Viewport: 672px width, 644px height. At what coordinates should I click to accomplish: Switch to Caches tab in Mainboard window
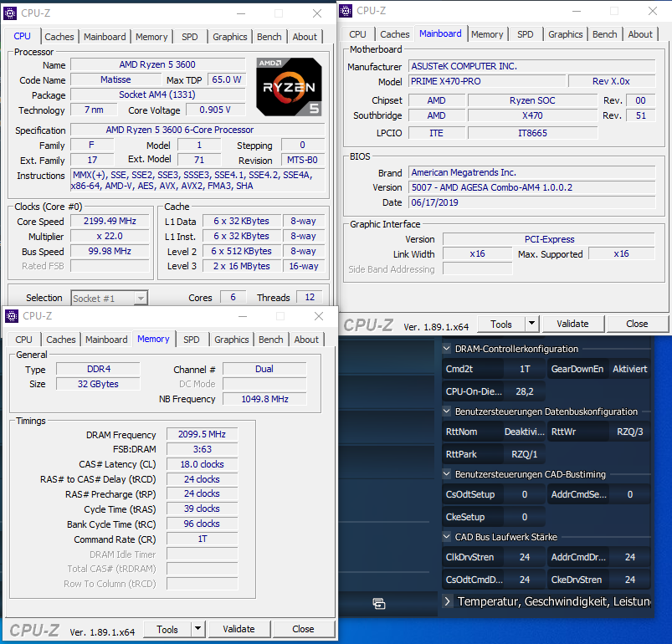pos(395,34)
